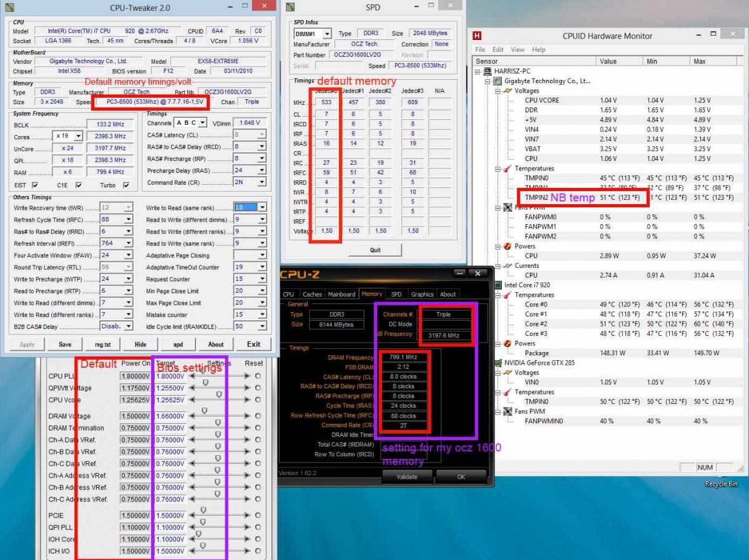Switch to Caches tab in CPU-Z
This screenshot has width=749, height=560.
(x=312, y=294)
